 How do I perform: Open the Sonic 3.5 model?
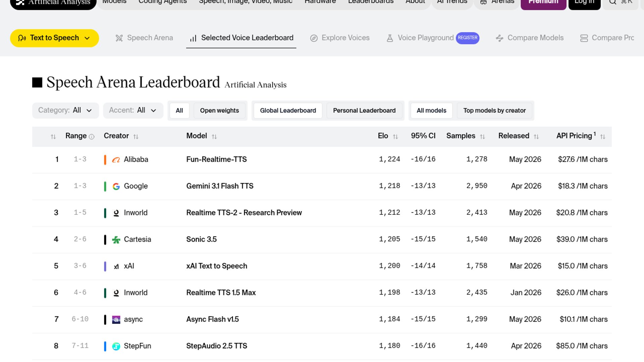click(201, 239)
